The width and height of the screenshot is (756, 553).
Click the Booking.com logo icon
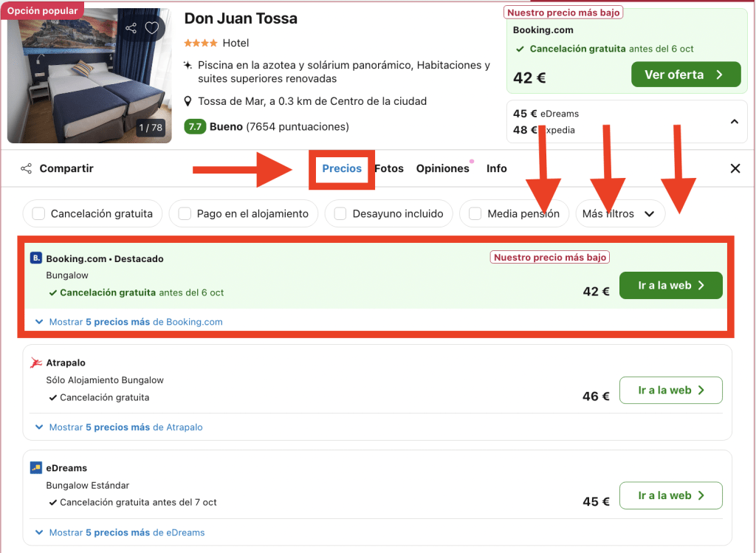coord(35,258)
